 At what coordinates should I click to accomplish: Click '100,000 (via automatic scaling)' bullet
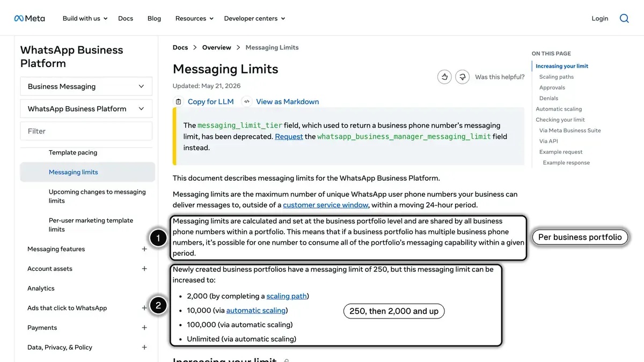[x=240, y=324]
